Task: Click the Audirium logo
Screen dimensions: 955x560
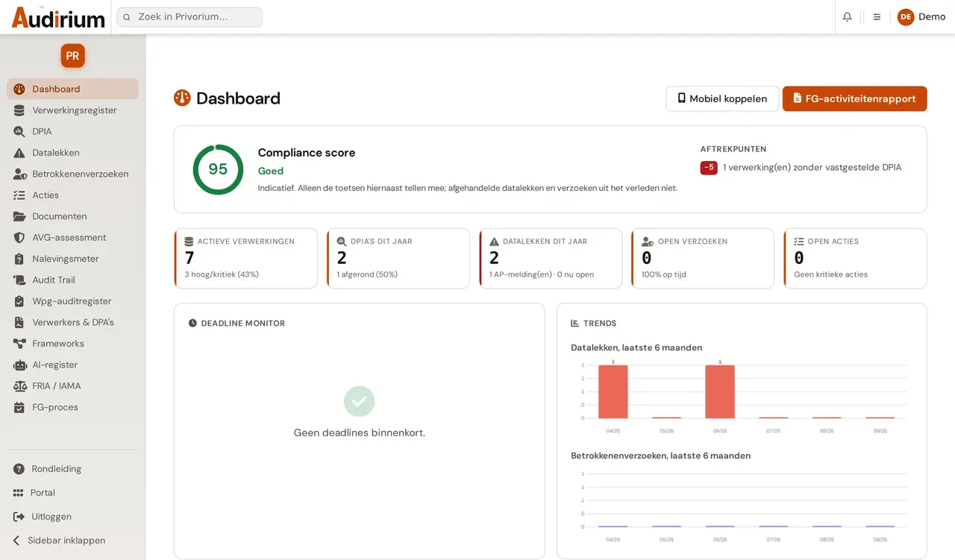Action: tap(58, 17)
